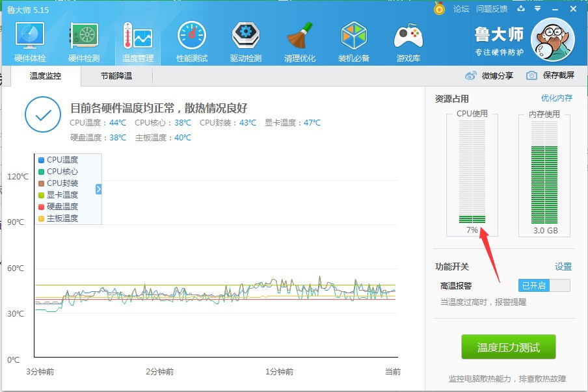Click the 优化内存 link
The height and width of the screenshot is (392, 588).
click(557, 98)
